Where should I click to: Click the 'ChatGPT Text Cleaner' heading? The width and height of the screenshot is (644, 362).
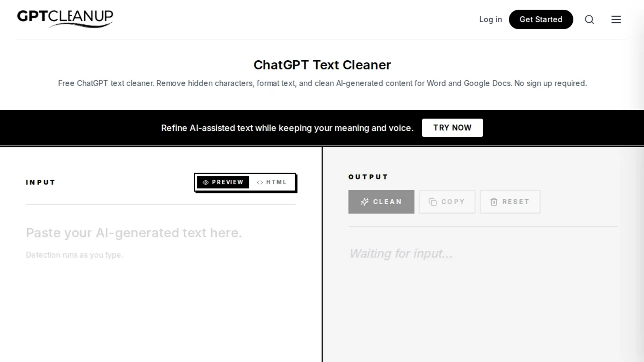[322, 65]
